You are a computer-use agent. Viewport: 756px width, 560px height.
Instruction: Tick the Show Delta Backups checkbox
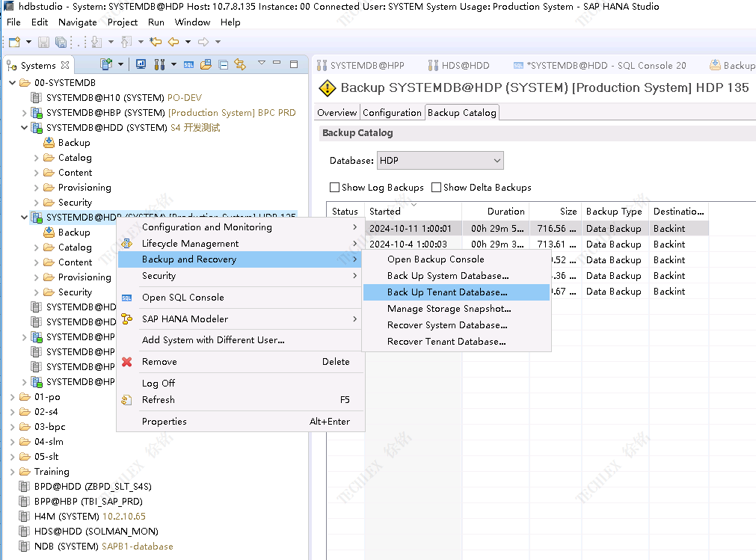[437, 188]
